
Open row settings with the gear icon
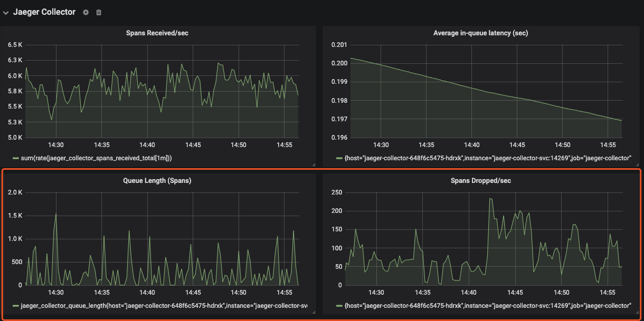(86, 12)
